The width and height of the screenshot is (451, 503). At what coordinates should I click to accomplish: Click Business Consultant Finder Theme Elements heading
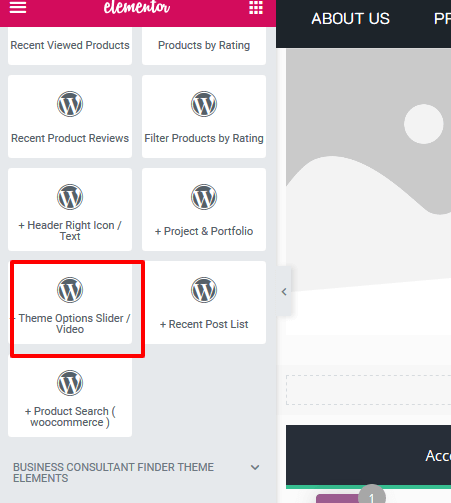pos(113,473)
